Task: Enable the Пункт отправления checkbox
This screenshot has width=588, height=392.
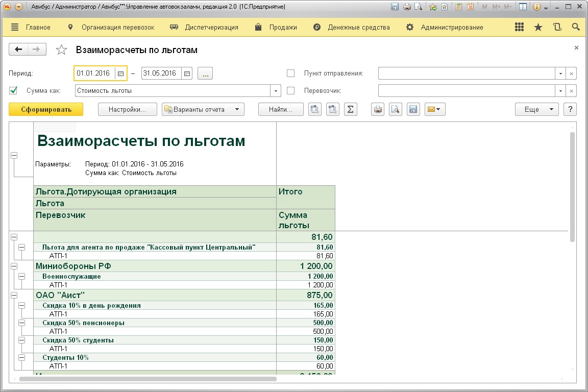Action: tap(291, 73)
